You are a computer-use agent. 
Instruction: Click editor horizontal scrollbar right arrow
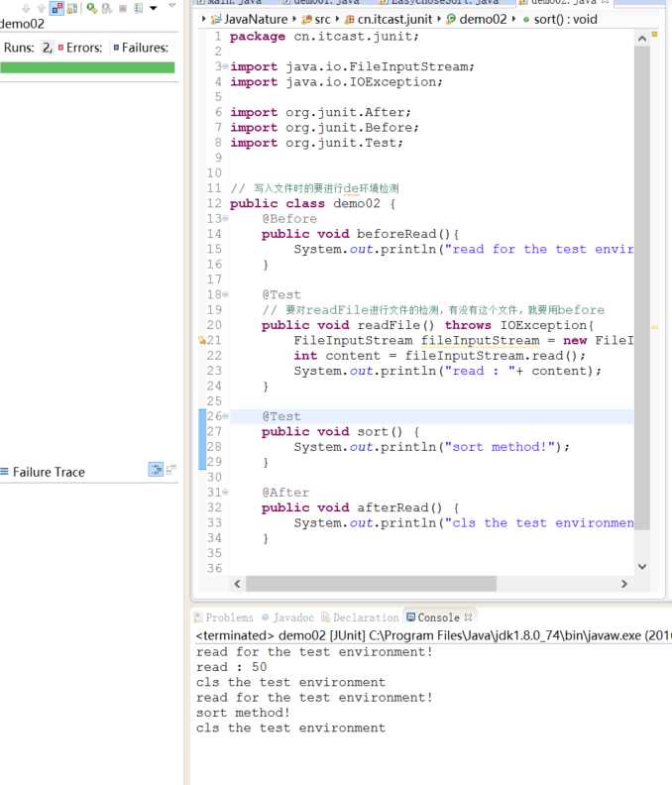tap(623, 584)
